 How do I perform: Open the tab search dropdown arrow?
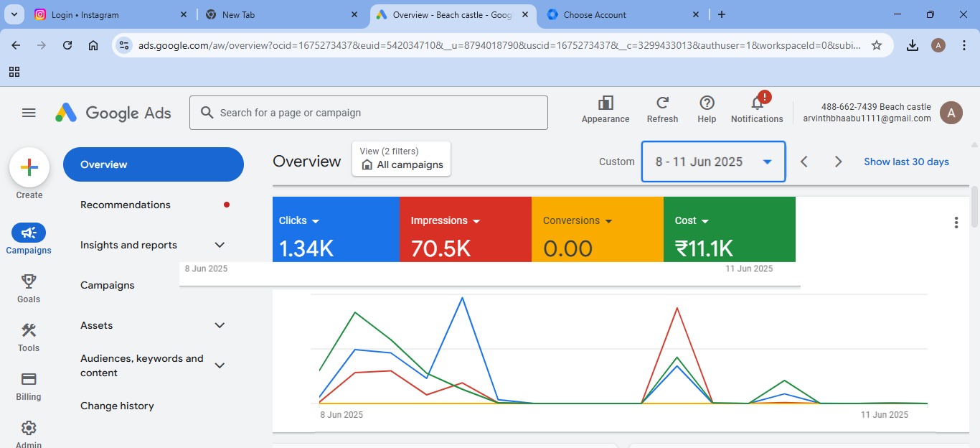14,14
